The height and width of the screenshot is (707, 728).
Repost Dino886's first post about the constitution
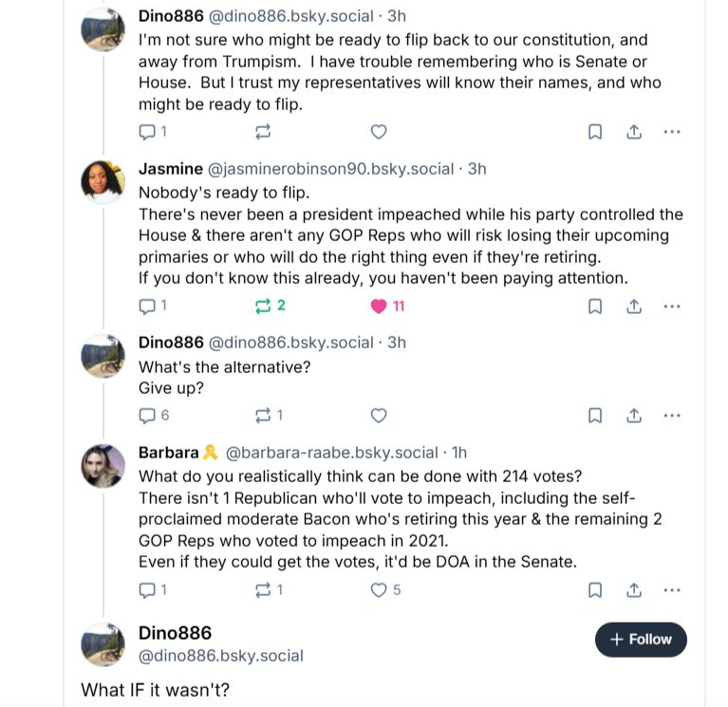[x=264, y=132]
